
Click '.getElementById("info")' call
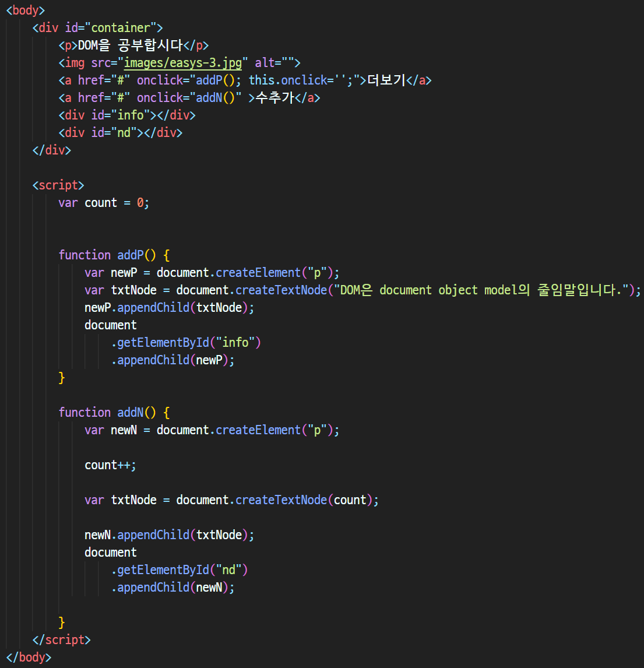[186, 343]
